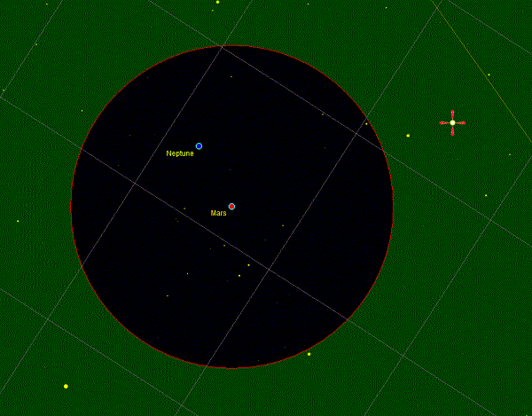Click the star in the upper-right sky area
The width and height of the screenshot is (532, 416).
[x=489, y=75]
